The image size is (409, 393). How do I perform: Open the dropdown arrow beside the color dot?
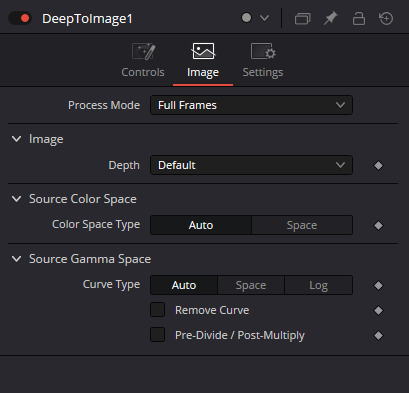coord(264,18)
